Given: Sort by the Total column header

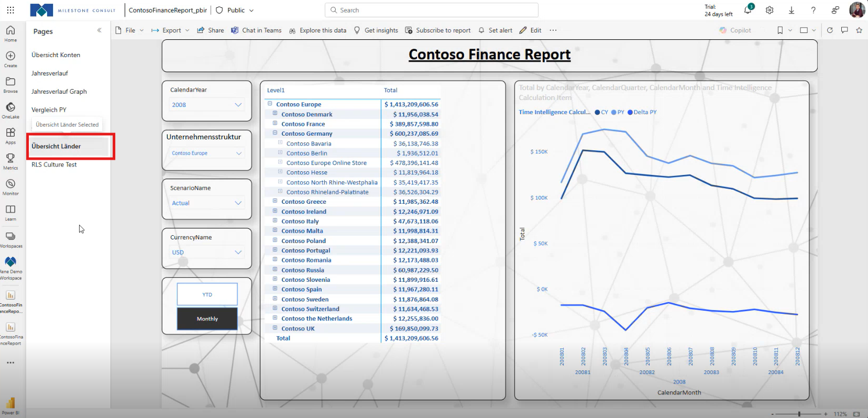Looking at the screenshot, I should point(390,90).
